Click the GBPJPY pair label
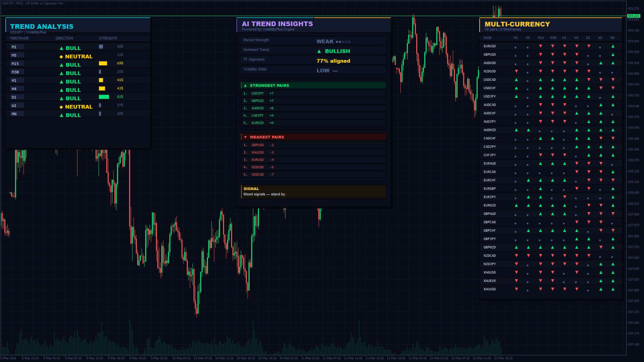 tap(489, 239)
